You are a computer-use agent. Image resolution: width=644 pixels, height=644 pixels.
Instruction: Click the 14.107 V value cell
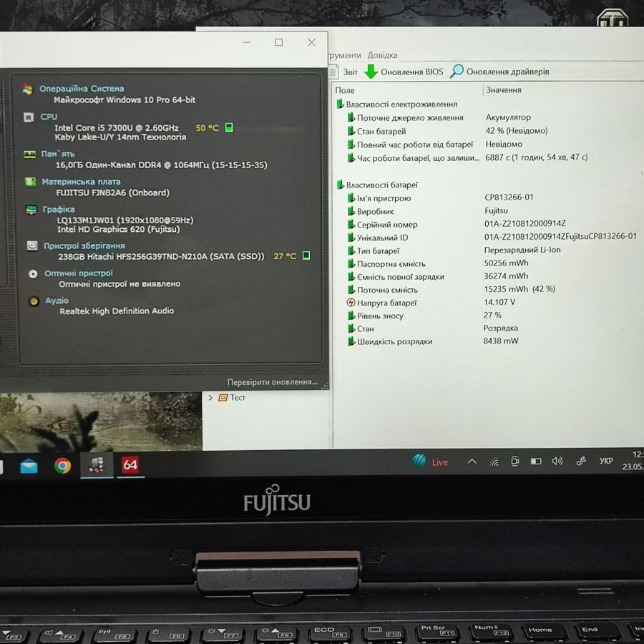pyautogui.click(x=499, y=302)
